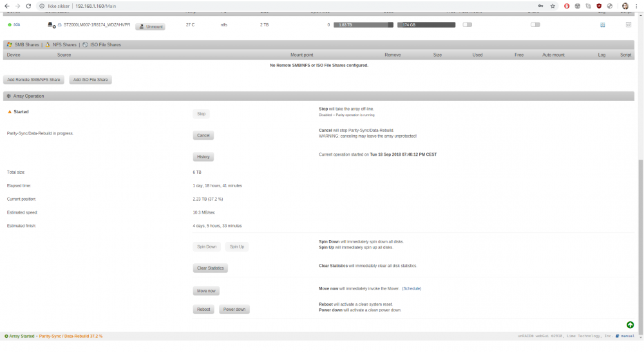This screenshot has width=644, height=352.
Task: Click the sda device link
Action: pyautogui.click(x=17, y=24)
